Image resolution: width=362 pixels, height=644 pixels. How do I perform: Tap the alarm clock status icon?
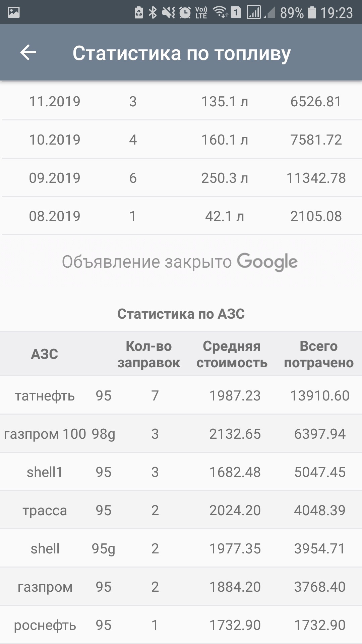tap(185, 12)
